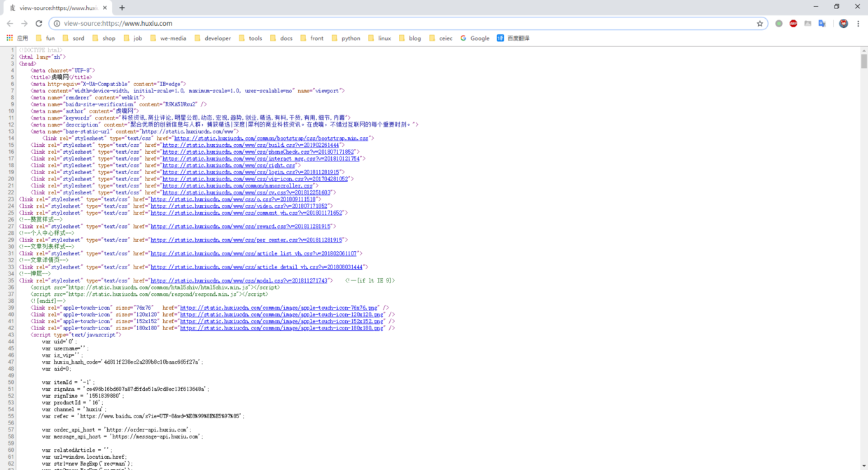Open the build.css stylesheet link
Viewport: 868px width, 470px height.
pos(251,145)
